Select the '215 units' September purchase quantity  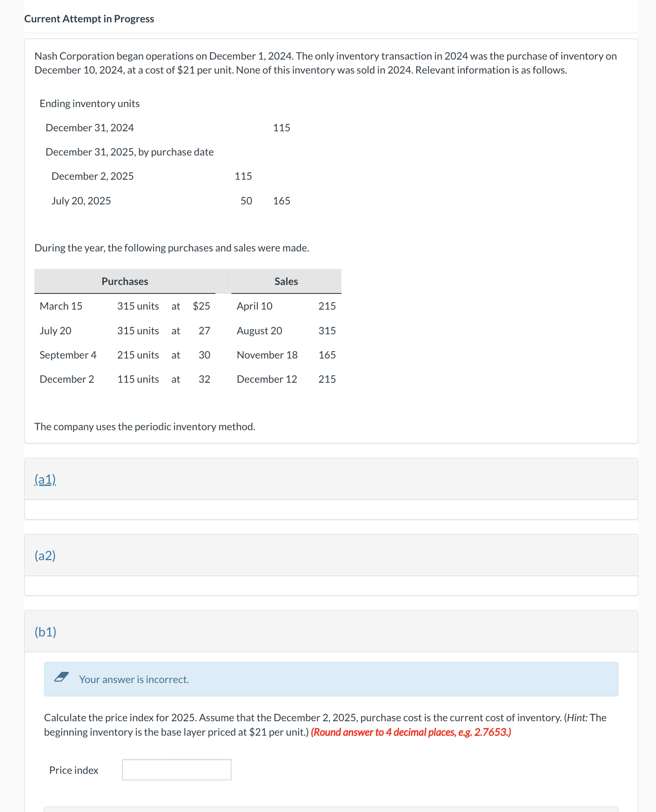[138, 355]
